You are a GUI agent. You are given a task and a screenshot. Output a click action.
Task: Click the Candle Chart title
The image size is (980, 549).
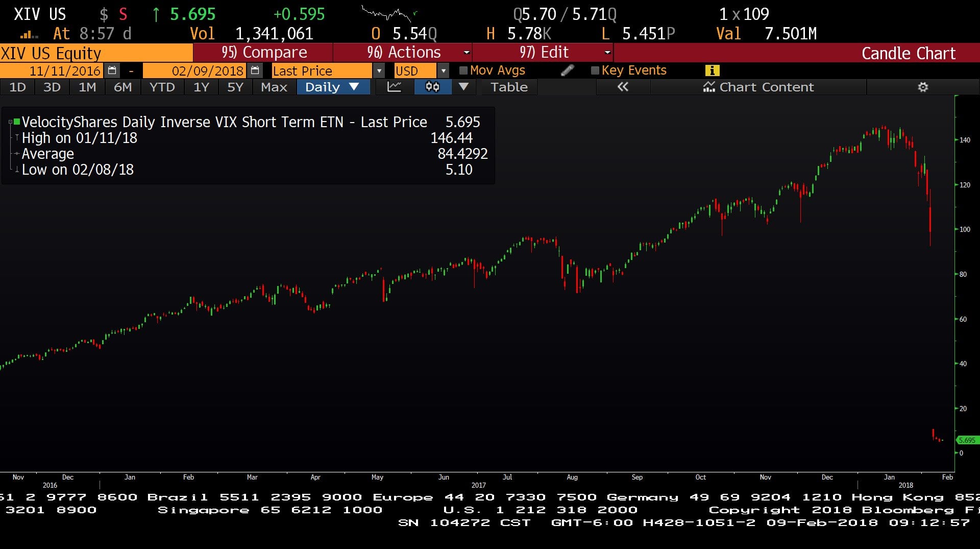(x=908, y=53)
